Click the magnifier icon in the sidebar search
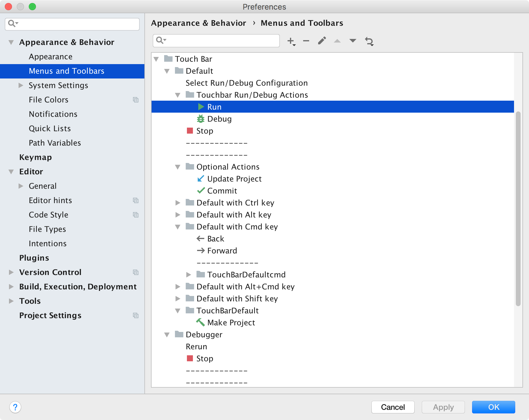 [x=12, y=23]
